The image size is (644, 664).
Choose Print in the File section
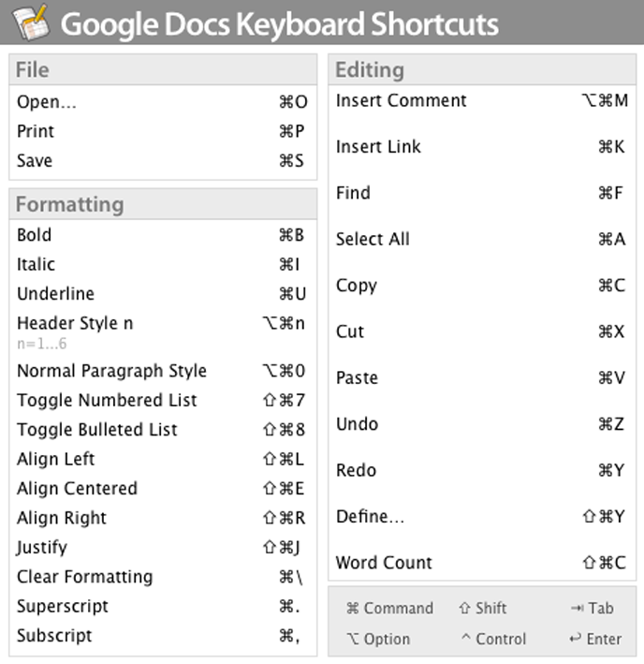coord(36,131)
